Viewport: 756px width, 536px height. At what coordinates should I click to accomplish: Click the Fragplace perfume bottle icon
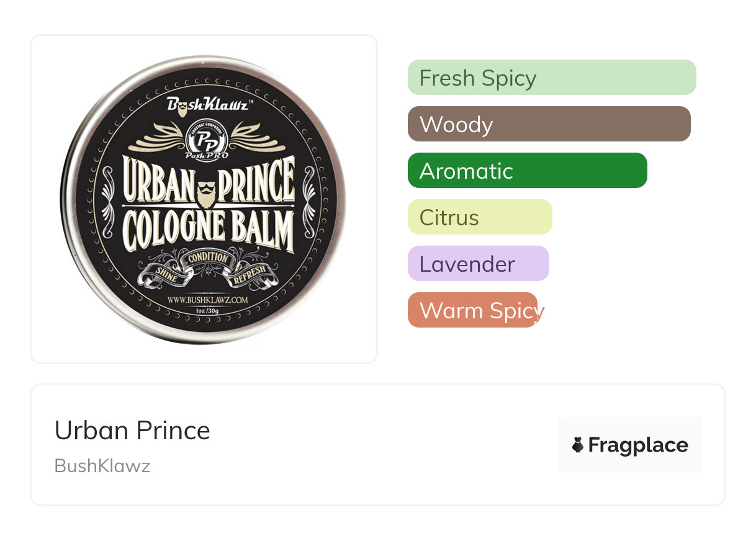pos(578,445)
